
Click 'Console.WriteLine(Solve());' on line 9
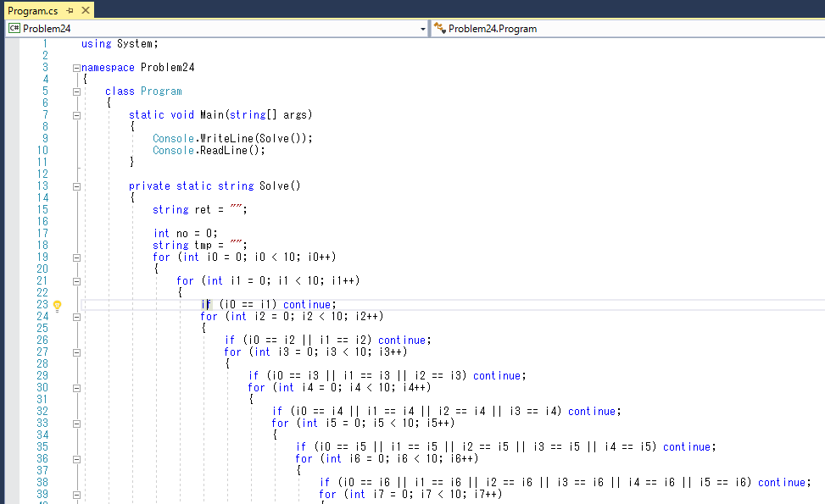pos(232,138)
